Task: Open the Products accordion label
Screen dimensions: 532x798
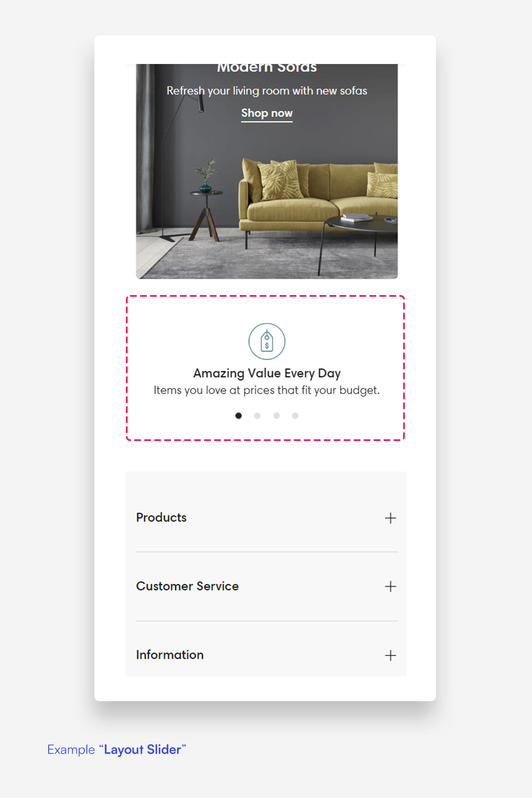Action: click(161, 517)
